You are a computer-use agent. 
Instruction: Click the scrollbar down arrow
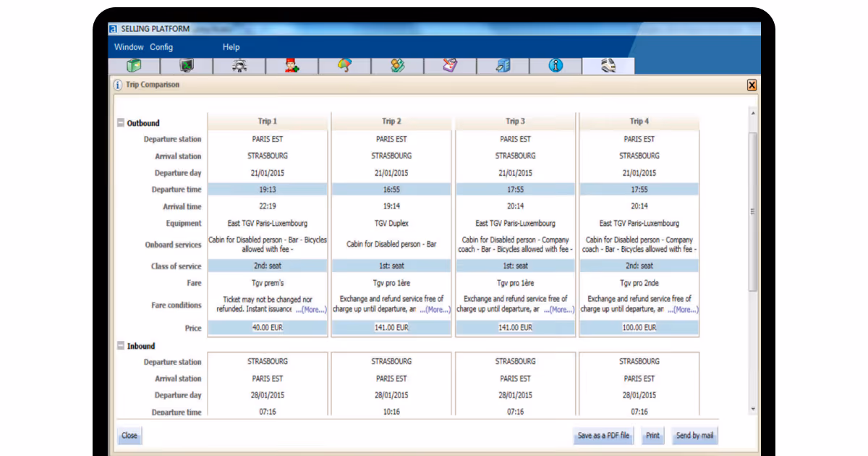click(x=753, y=409)
